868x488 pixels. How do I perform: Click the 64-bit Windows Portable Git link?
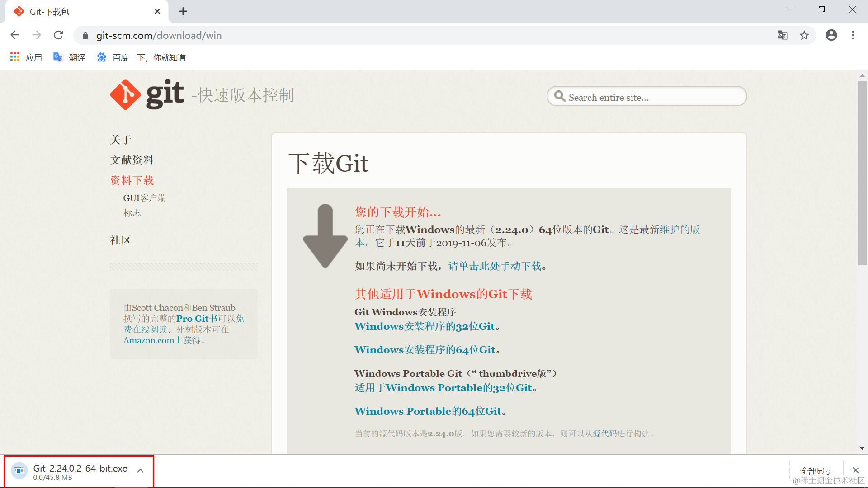click(x=427, y=411)
